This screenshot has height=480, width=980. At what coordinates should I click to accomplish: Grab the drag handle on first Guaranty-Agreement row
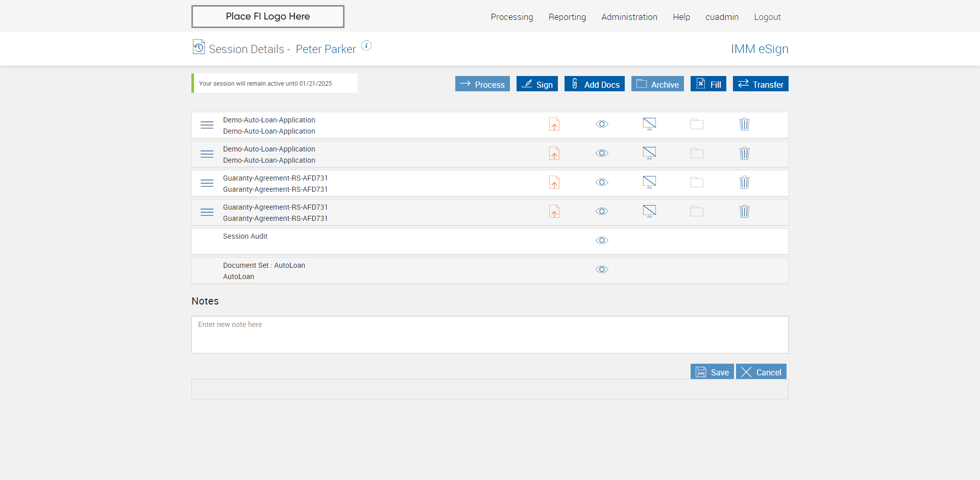[x=207, y=183]
